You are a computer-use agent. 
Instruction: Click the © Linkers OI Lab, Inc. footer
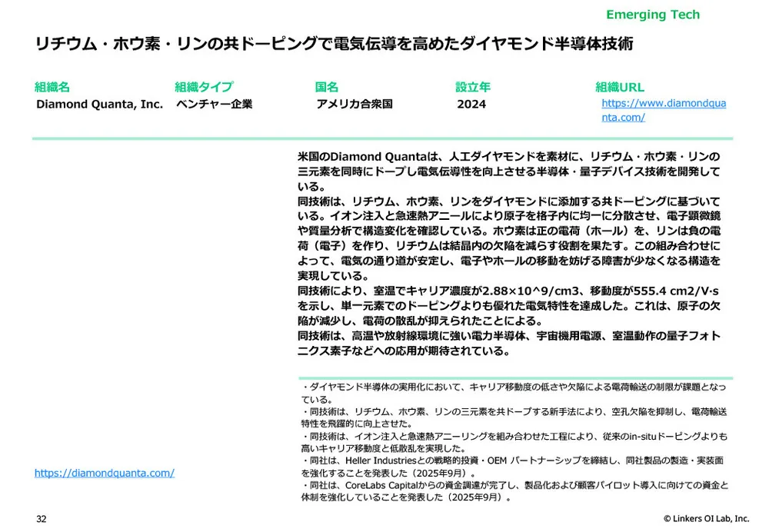(705, 519)
